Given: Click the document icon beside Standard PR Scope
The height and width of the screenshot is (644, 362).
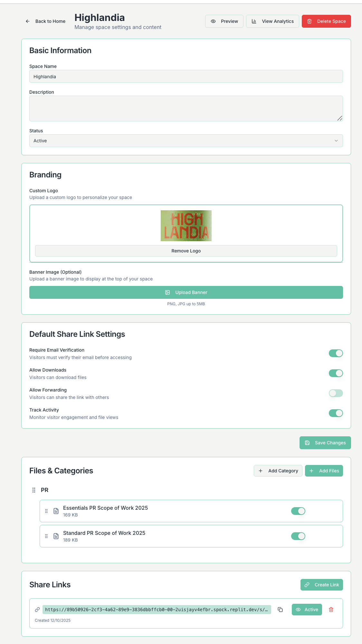Looking at the screenshot, I should (x=56, y=536).
